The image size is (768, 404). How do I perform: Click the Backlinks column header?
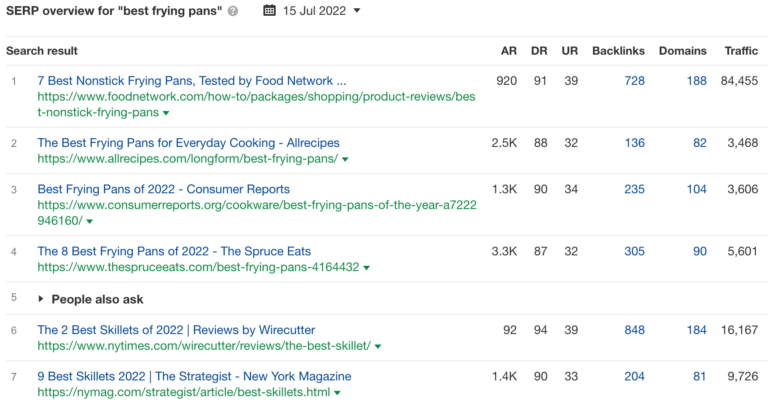click(x=618, y=51)
